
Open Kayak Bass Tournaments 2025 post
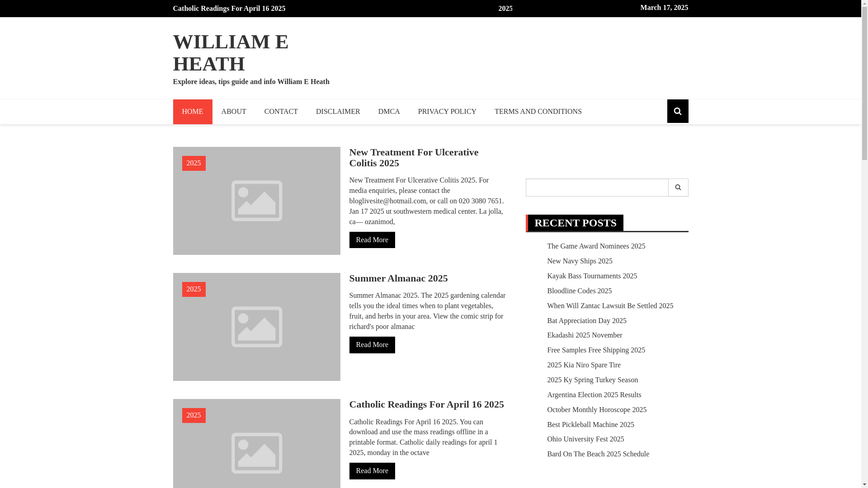click(592, 276)
